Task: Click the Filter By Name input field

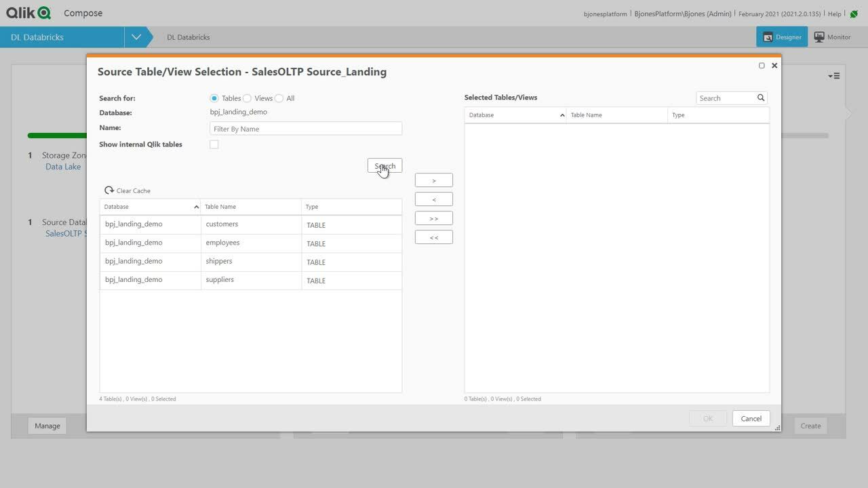Action: [x=306, y=129]
